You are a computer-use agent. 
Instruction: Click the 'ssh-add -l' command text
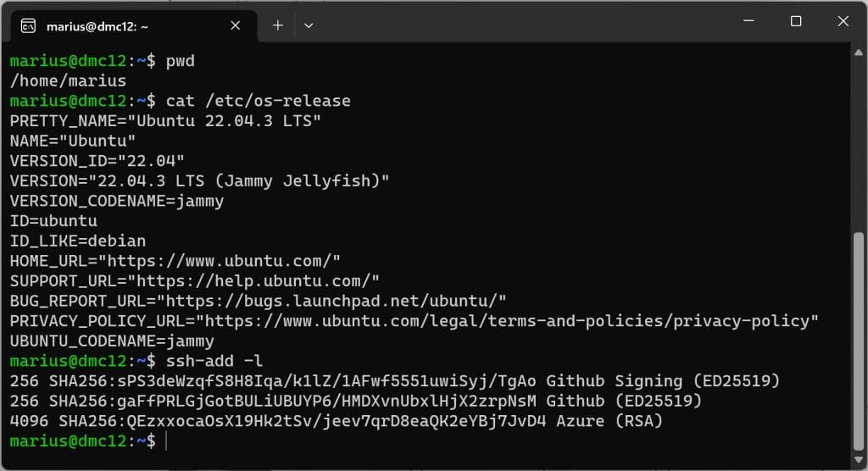click(214, 361)
